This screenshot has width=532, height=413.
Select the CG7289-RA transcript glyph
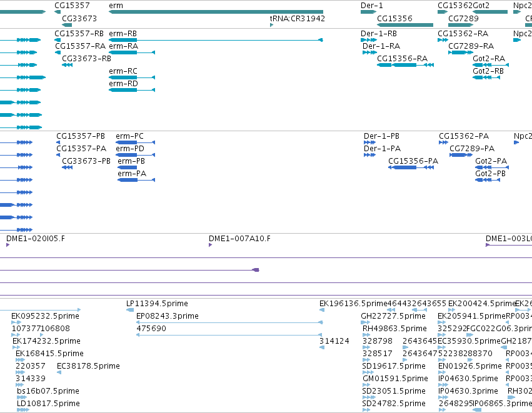tap(461, 52)
